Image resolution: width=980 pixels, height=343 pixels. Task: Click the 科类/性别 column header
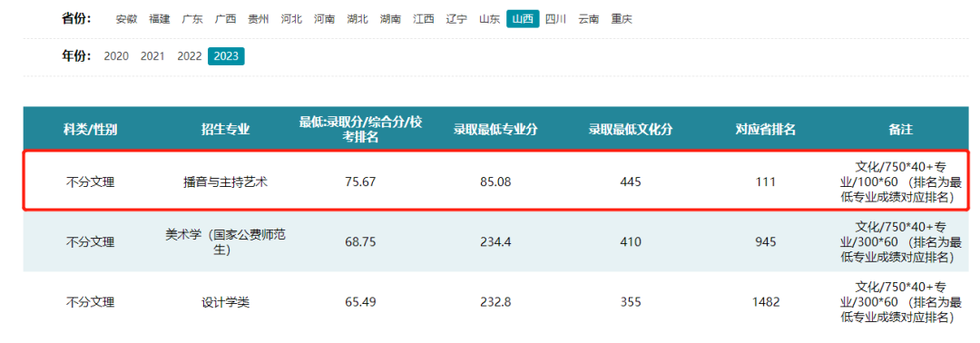click(91, 130)
